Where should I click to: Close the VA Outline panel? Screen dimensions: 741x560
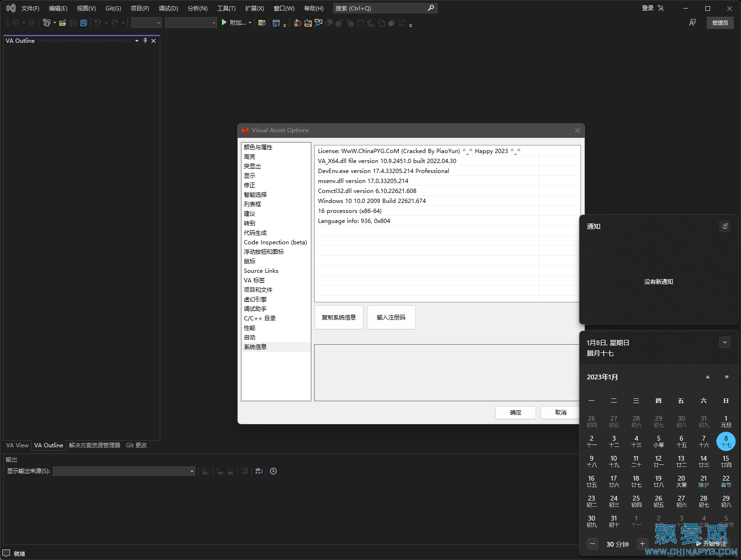coord(154,41)
